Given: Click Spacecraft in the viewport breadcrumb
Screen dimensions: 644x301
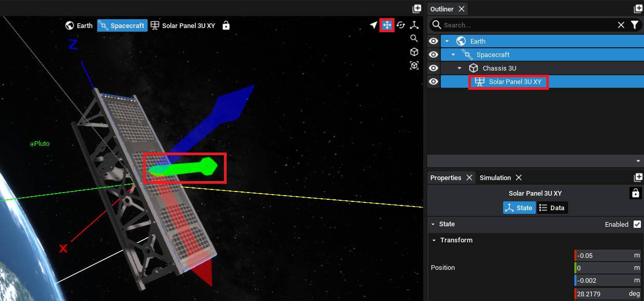Looking at the screenshot, I should point(122,25).
